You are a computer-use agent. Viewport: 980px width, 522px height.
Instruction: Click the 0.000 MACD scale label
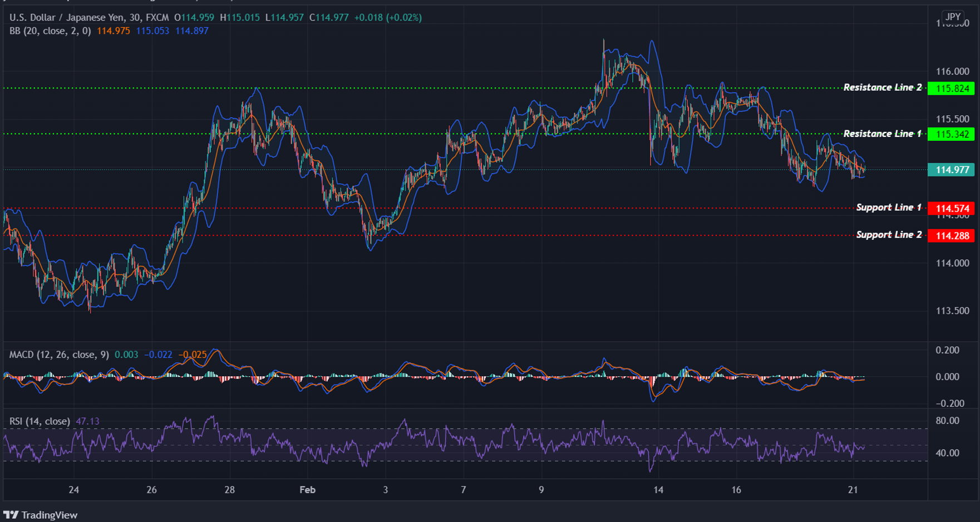pos(947,377)
